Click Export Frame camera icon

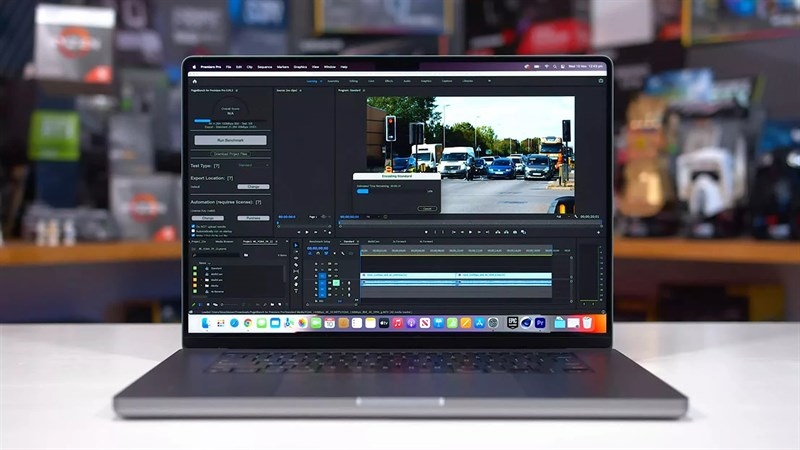[515, 232]
